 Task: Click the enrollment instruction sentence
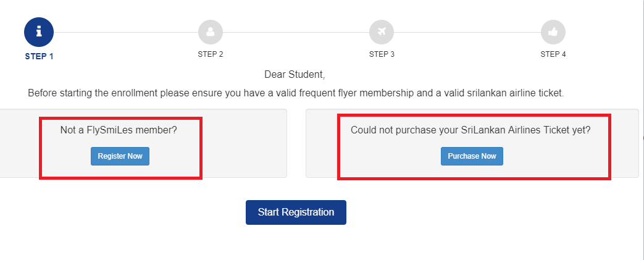point(296,93)
